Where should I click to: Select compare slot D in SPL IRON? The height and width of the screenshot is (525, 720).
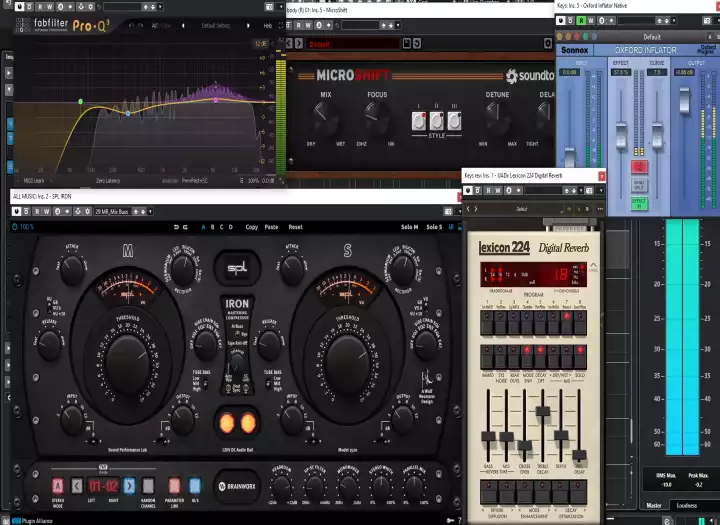(231, 227)
